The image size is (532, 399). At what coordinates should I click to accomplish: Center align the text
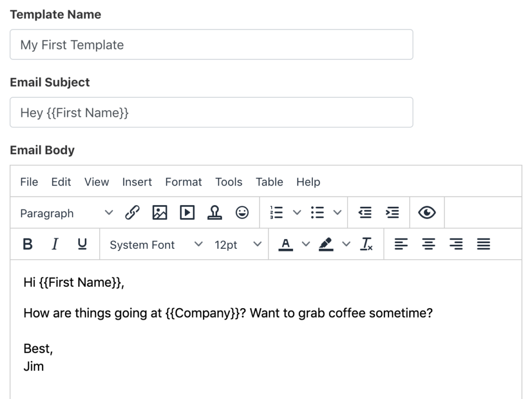point(429,244)
